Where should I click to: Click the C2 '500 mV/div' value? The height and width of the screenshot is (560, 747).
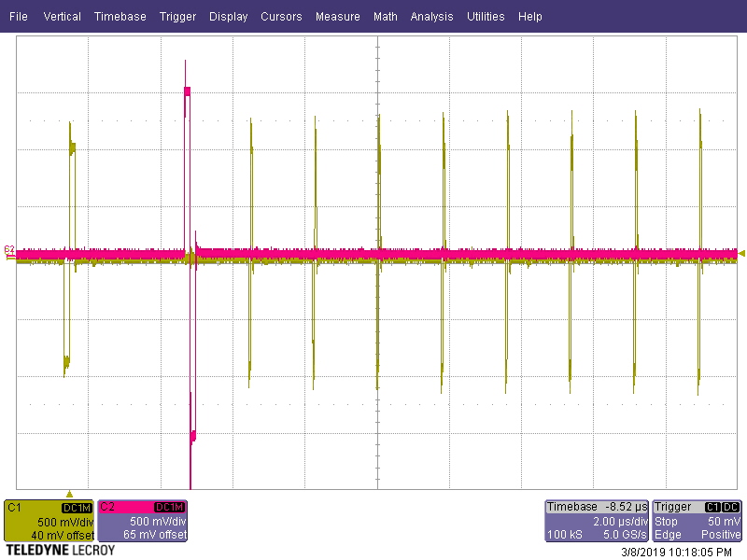click(x=158, y=522)
